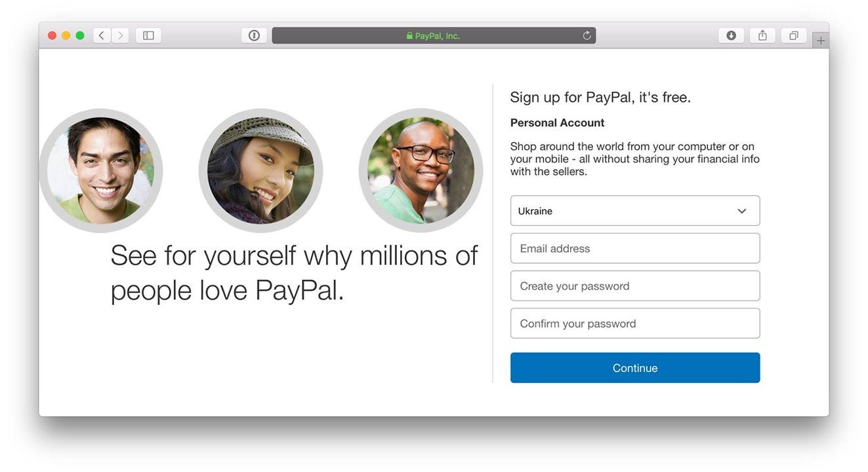
Task: Show the Safari sidebar
Action: (148, 35)
